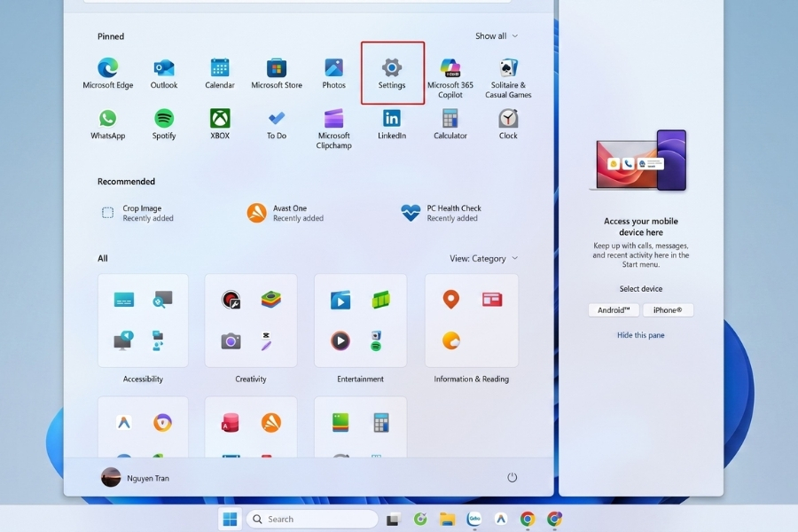
Task: Open the WhatsApp pinned app
Action: [x=107, y=124]
